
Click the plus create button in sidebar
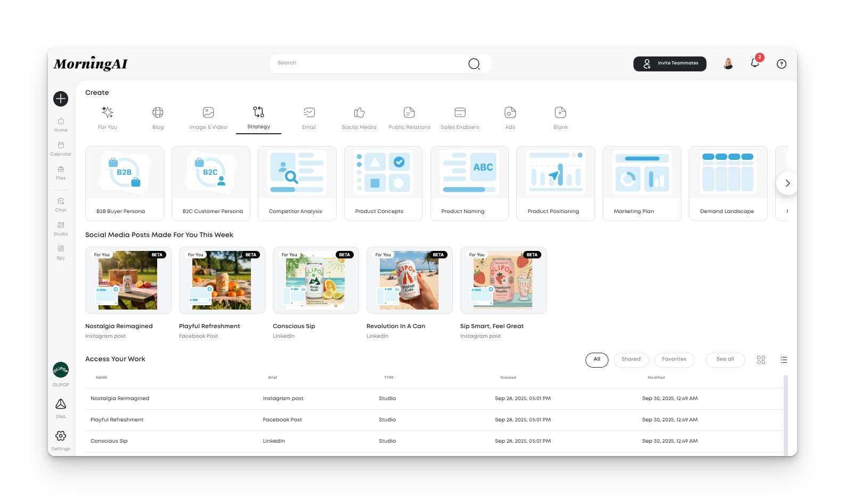click(61, 99)
